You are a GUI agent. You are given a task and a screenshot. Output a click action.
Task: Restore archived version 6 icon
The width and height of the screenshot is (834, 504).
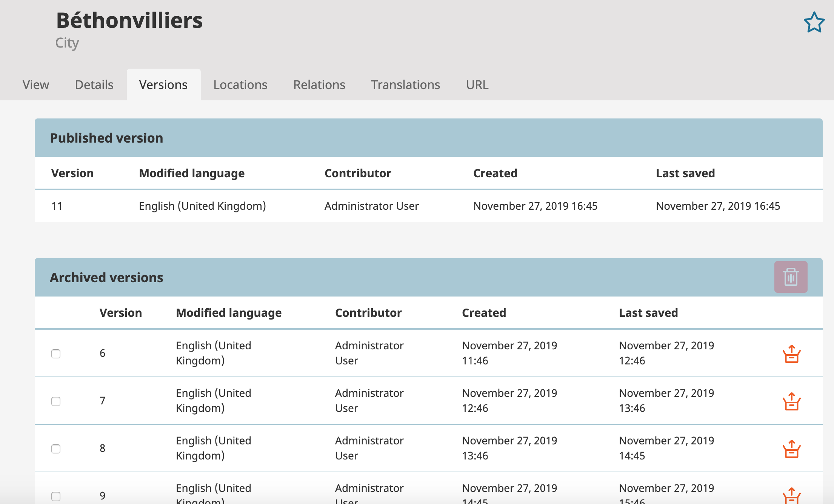[791, 354]
